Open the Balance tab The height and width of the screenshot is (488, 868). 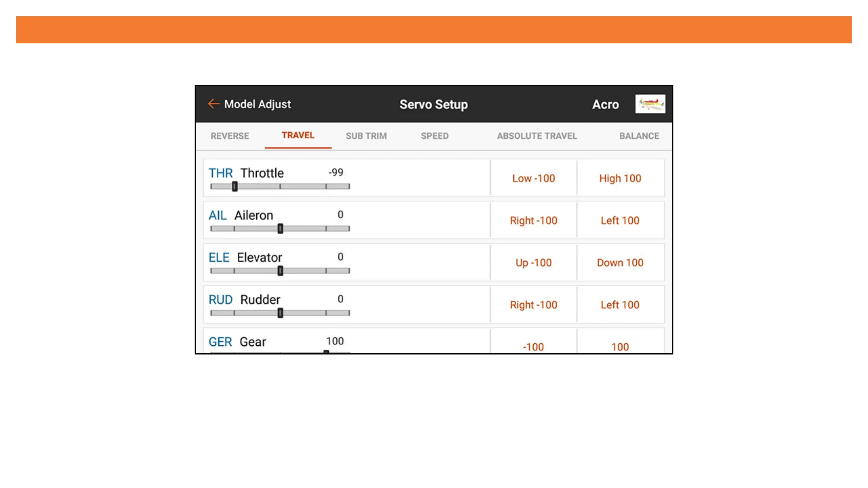pos(639,136)
